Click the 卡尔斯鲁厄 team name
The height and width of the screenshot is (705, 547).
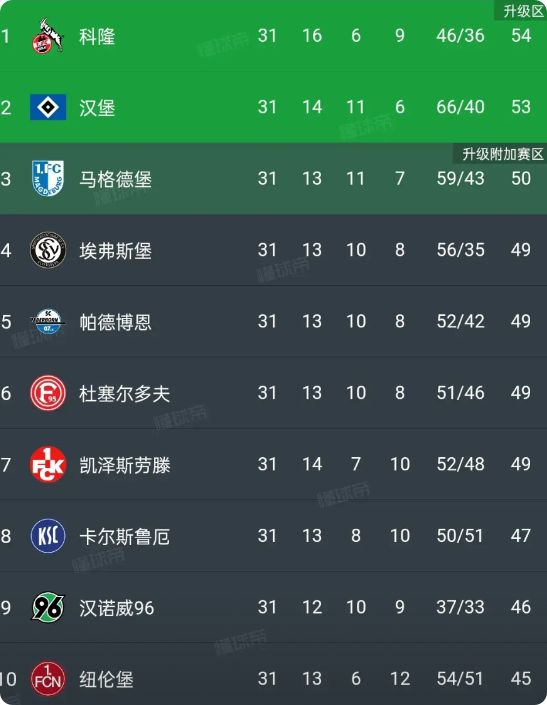point(125,536)
